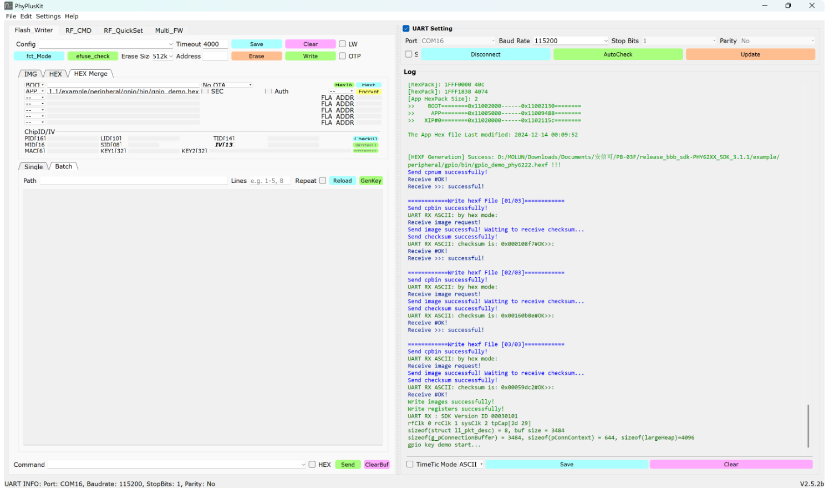Click the GenKey button
834x504 pixels.
(x=371, y=181)
